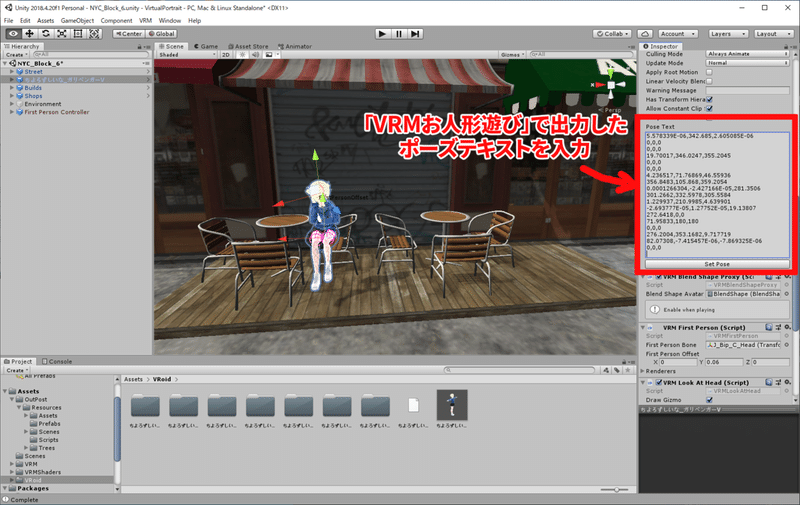This screenshot has height=505, width=800.
Task: Open help for VRM Blend Shape Proxy
Action: 769,277
